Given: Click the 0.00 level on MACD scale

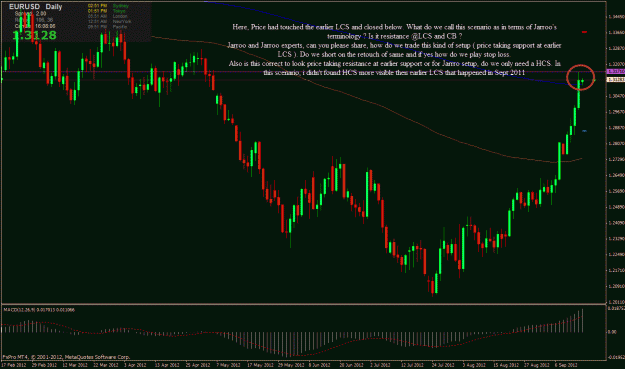Looking at the screenshot, I should [x=612, y=332].
